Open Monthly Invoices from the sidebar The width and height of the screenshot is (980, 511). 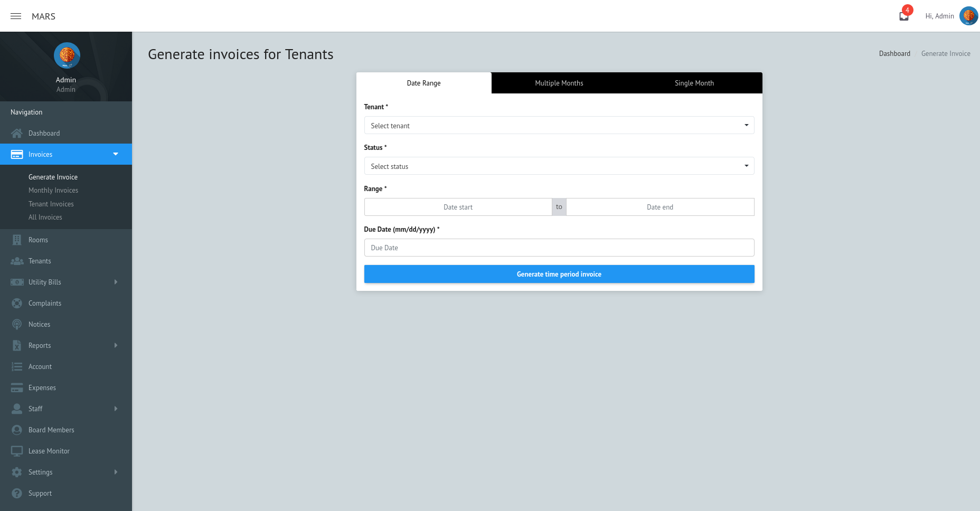[x=53, y=190]
